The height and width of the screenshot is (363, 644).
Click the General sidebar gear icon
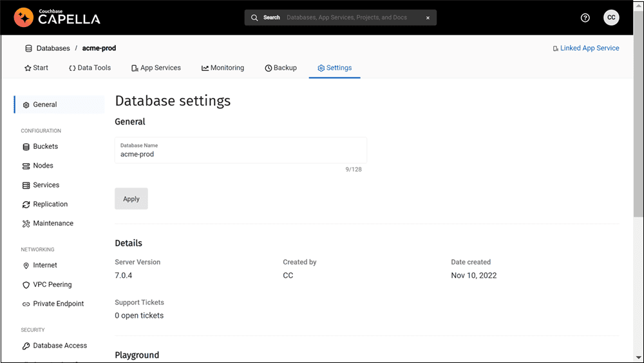(x=26, y=105)
